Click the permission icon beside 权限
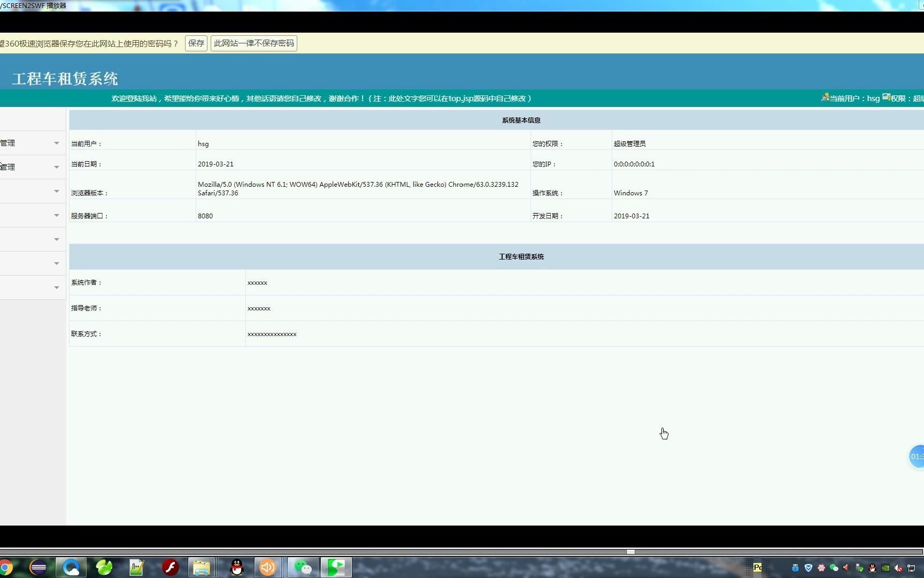 (886, 97)
